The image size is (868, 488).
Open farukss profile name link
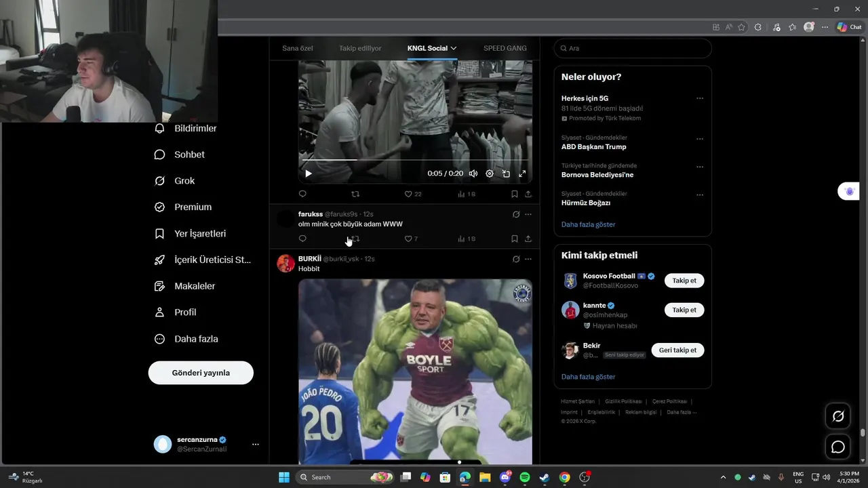(x=310, y=214)
